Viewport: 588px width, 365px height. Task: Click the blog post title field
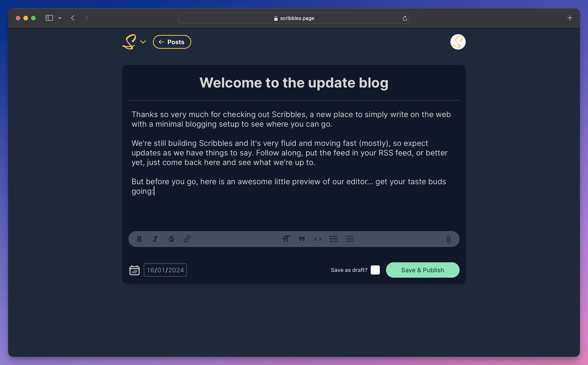click(294, 82)
